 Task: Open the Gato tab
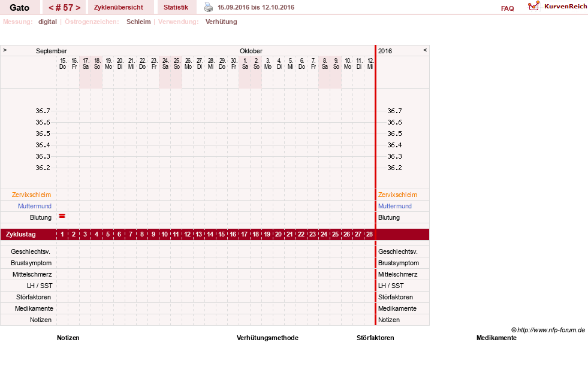(20, 8)
